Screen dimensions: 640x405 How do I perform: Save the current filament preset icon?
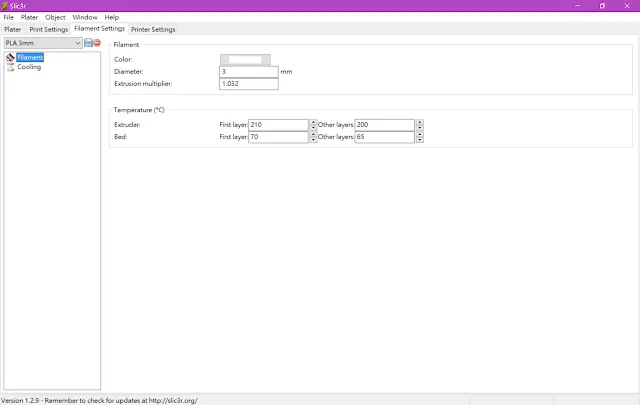click(88, 43)
